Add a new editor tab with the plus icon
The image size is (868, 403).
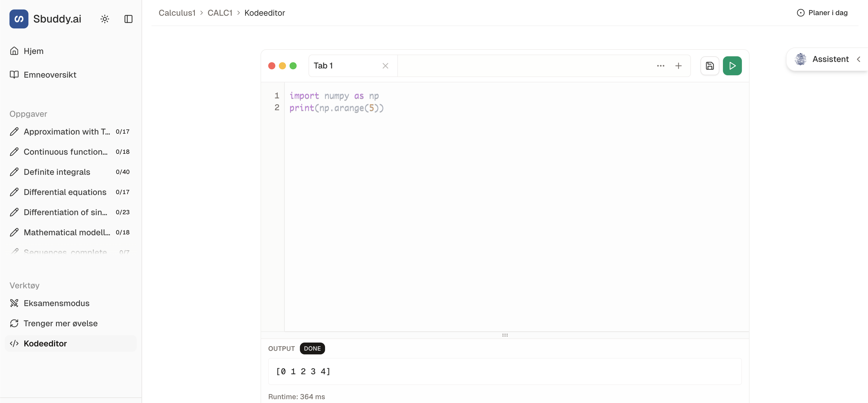pyautogui.click(x=678, y=65)
